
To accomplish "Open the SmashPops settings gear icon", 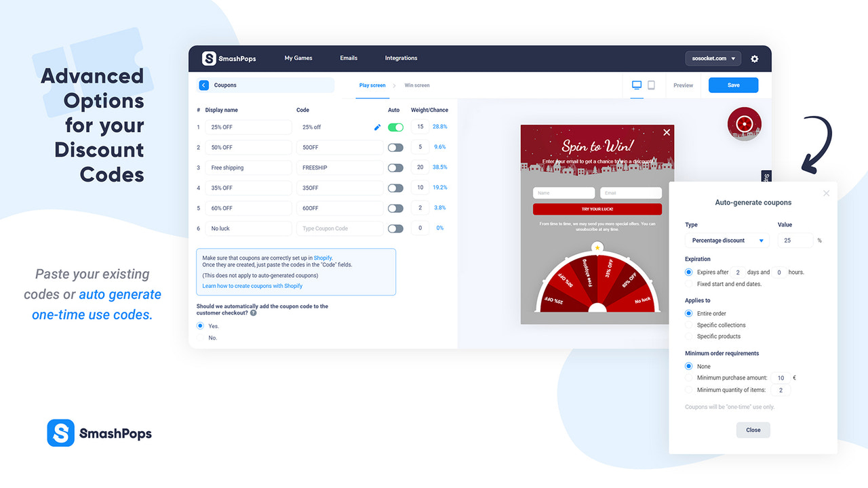I will pyautogui.click(x=754, y=58).
